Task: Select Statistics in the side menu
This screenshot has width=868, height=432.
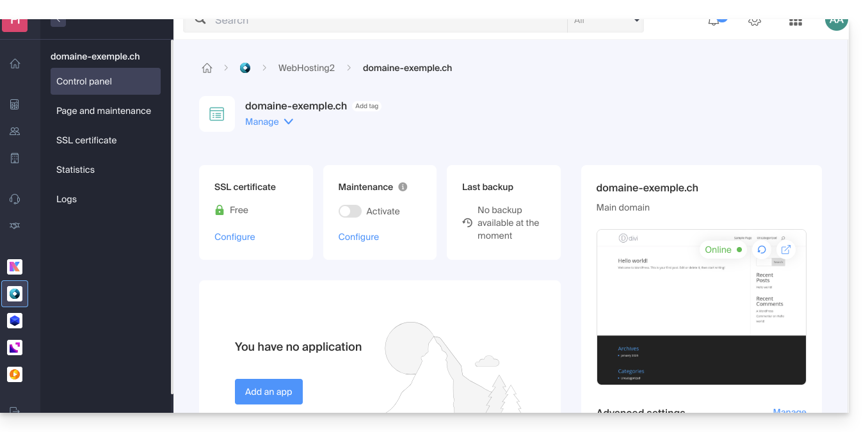Action: [76, 170]
